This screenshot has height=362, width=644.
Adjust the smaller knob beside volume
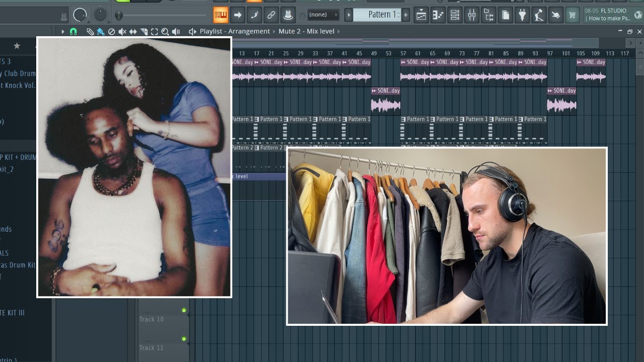click(101, 14)
